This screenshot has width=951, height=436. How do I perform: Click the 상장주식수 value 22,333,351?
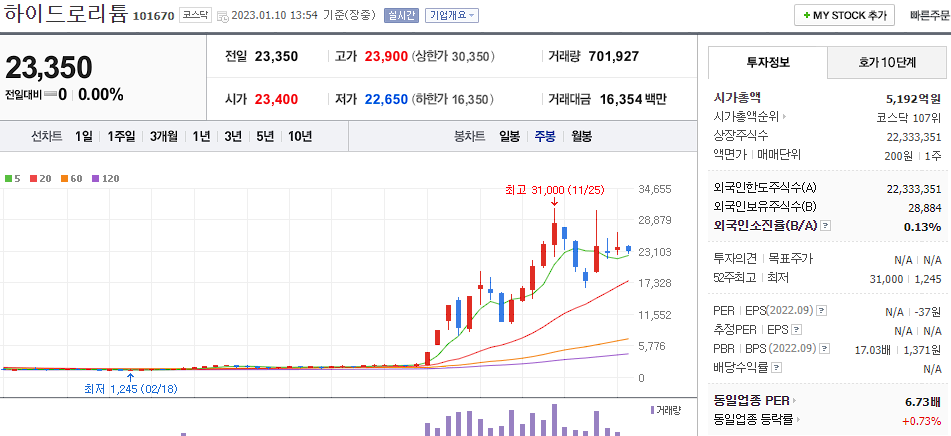pos(914,136)
